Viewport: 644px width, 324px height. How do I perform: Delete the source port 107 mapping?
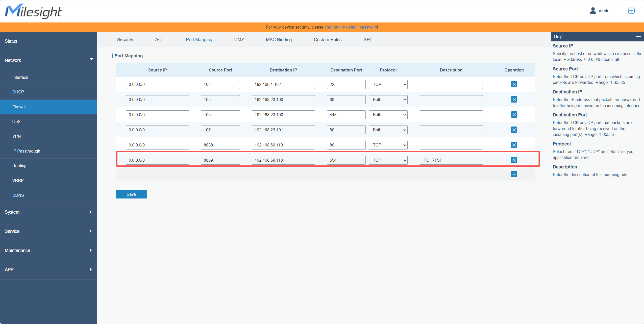(514, 130)
